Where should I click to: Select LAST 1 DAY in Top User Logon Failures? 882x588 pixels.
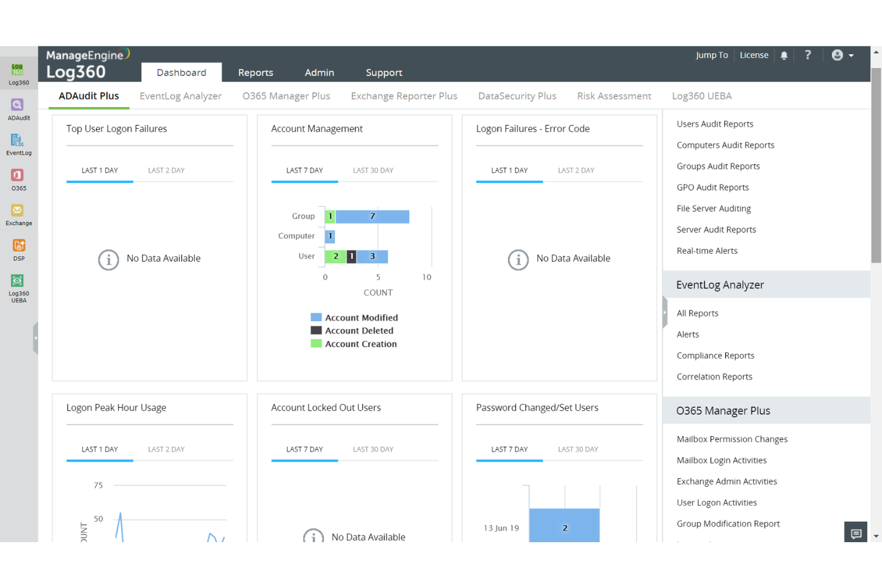[100, 170]
